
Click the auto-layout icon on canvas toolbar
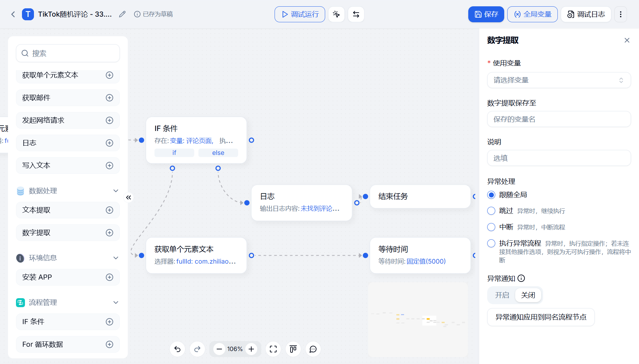click(x=293, y=349)
